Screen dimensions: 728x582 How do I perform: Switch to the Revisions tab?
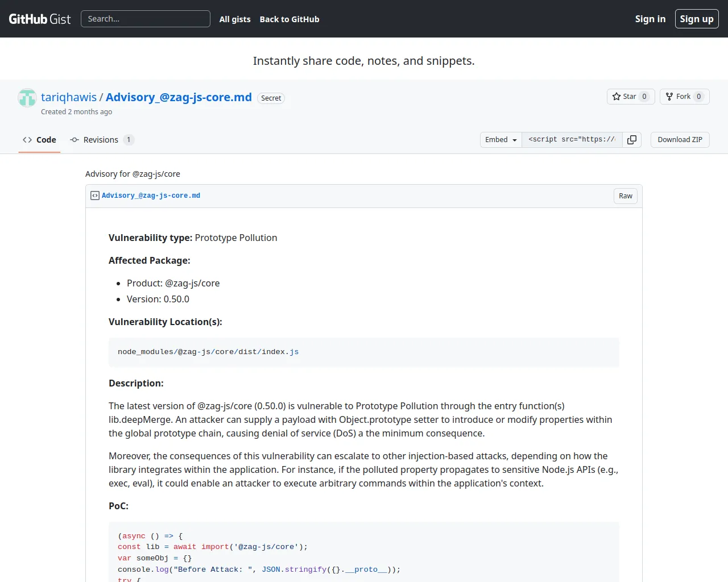point(102,140)
